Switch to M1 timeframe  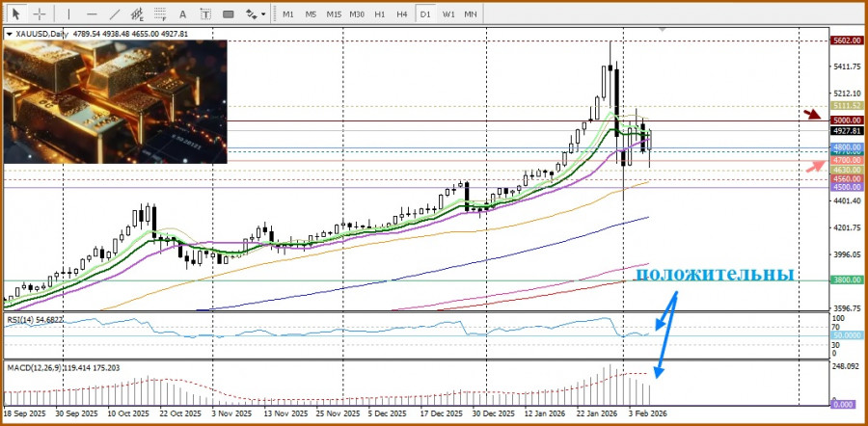click(287, 14)
